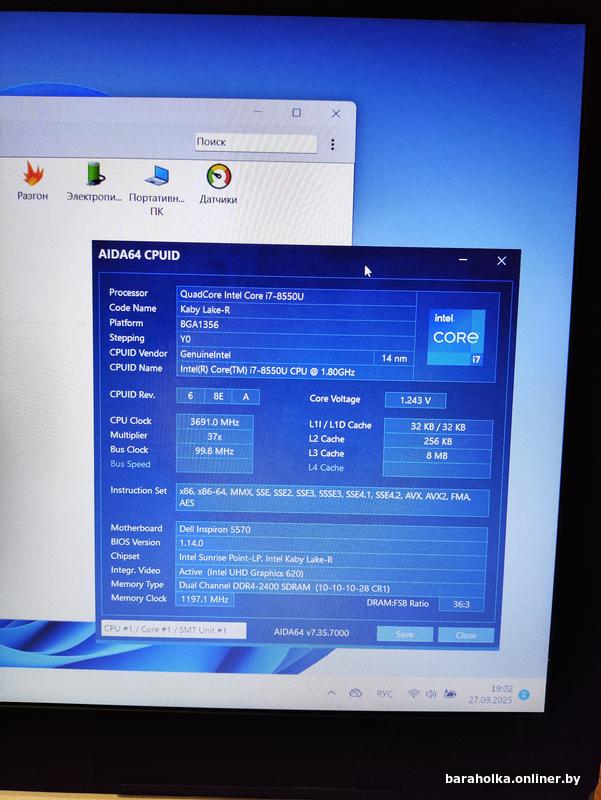Click the Bus Clock 99.8 MHz value
601x800 pixels.
tap(214, 452)
